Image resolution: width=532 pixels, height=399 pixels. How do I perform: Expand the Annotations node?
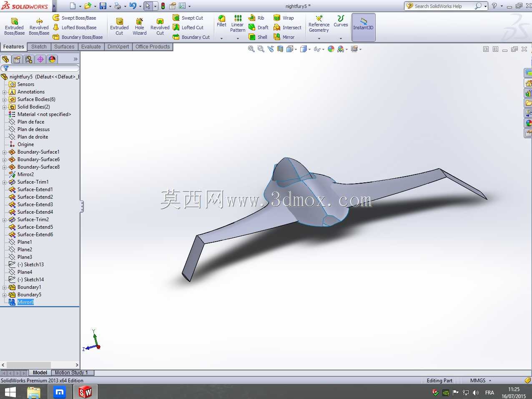tap(5, 92)
